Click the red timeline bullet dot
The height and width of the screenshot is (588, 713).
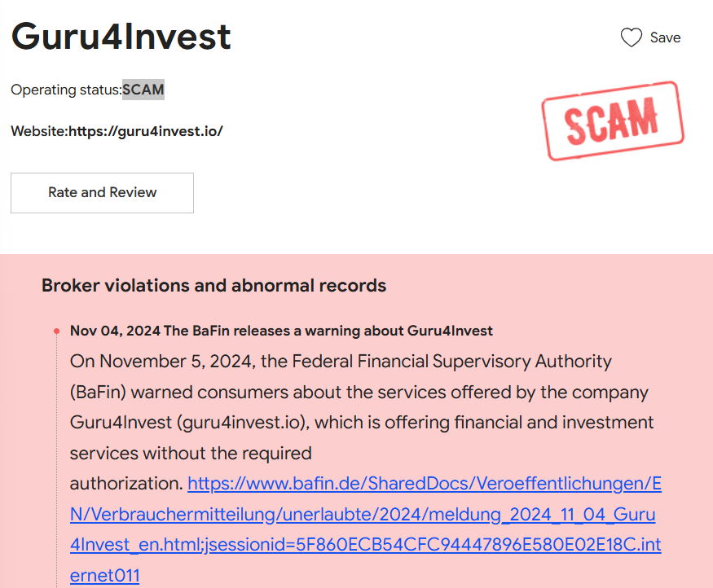(56, 331)
